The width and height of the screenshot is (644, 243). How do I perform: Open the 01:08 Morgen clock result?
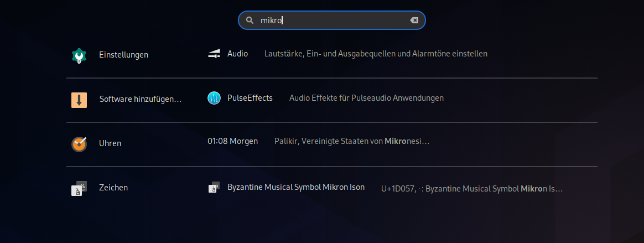click(x=233, y=141)
